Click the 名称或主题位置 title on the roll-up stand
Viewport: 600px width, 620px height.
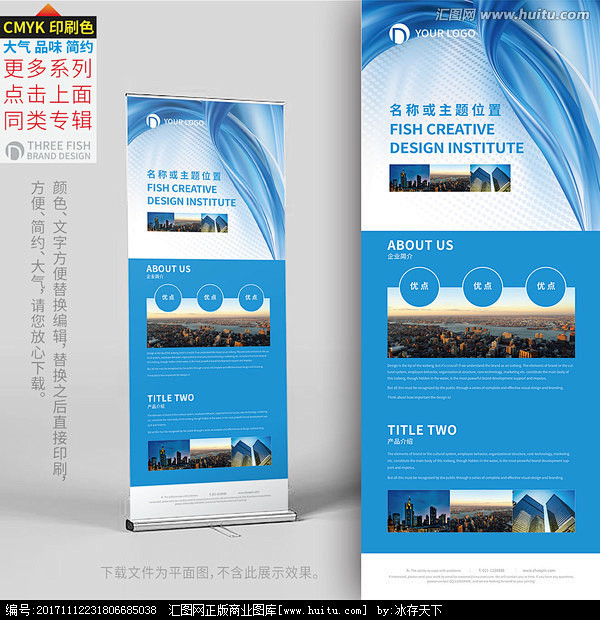pos(183,176)
